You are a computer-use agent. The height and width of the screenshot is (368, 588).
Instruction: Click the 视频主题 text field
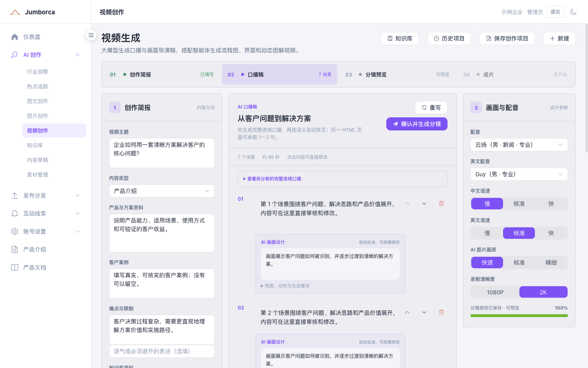point(162,153)
